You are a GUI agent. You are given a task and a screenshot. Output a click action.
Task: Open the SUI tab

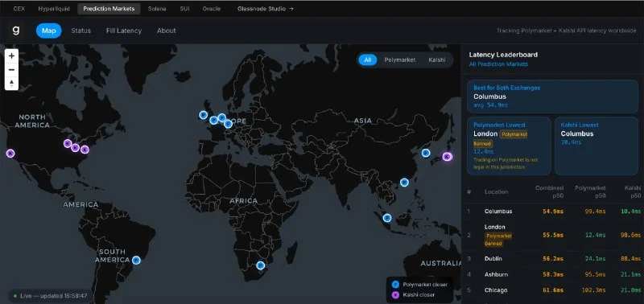[x=184, y=9]
